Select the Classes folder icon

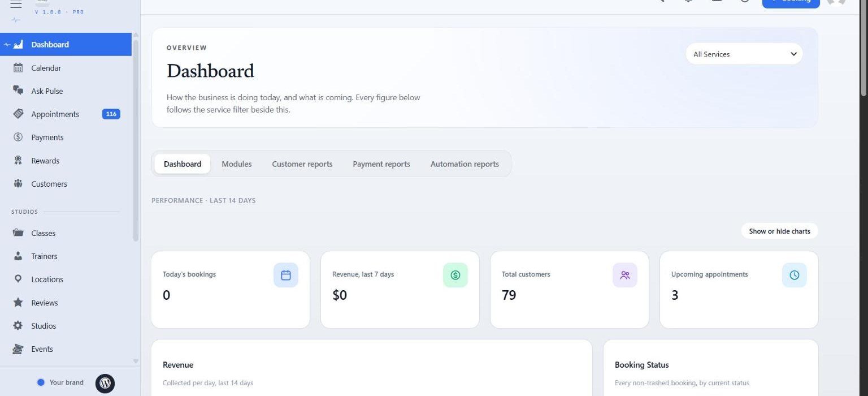coord(18,233)
